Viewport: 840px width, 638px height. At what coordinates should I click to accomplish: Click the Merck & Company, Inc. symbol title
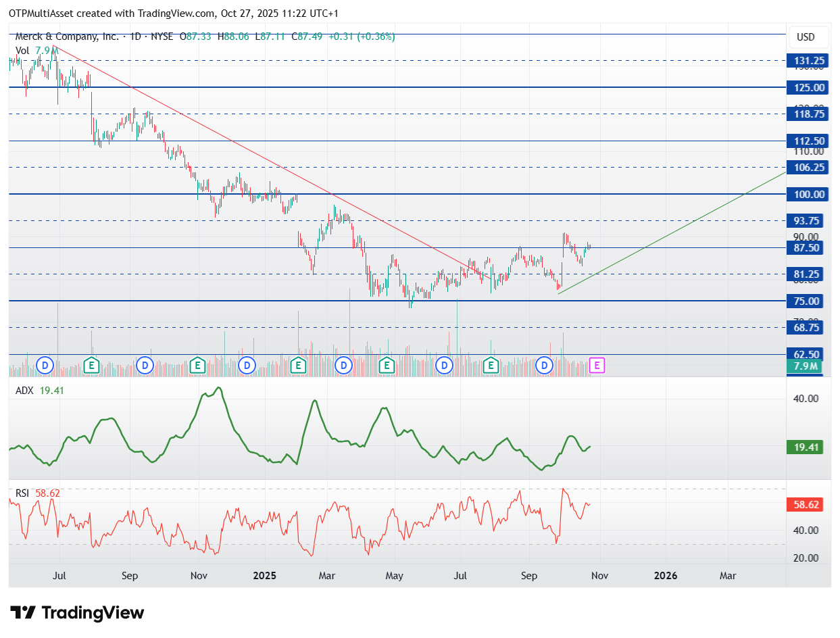[68, 36]
